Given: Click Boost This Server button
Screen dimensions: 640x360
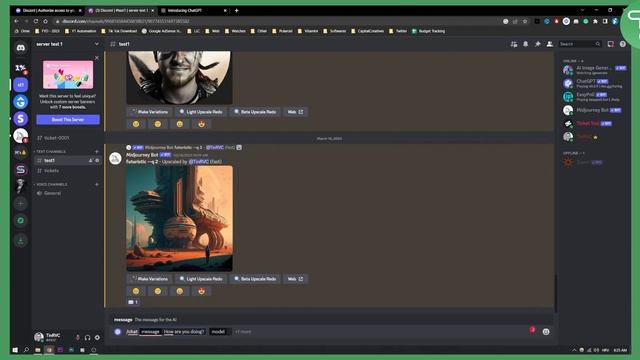Looking at the screenshot, I should tap(68, 120).
